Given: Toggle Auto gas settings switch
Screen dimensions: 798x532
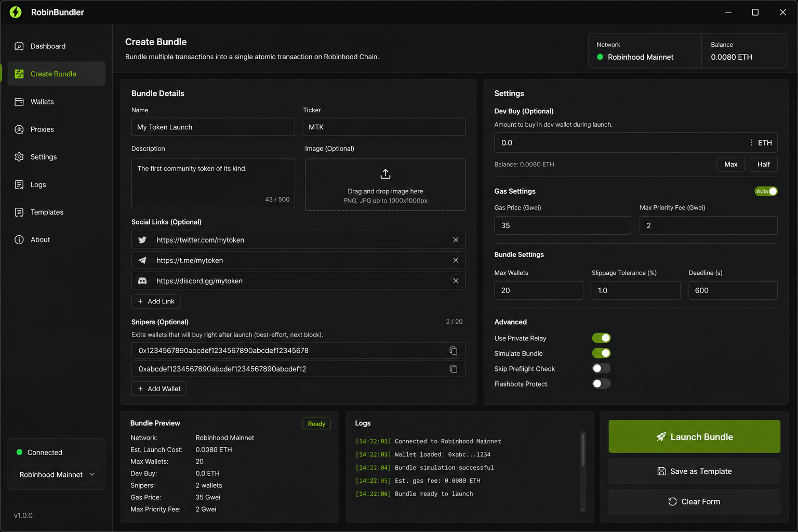Looking at the screenshot, I should 766,191.
